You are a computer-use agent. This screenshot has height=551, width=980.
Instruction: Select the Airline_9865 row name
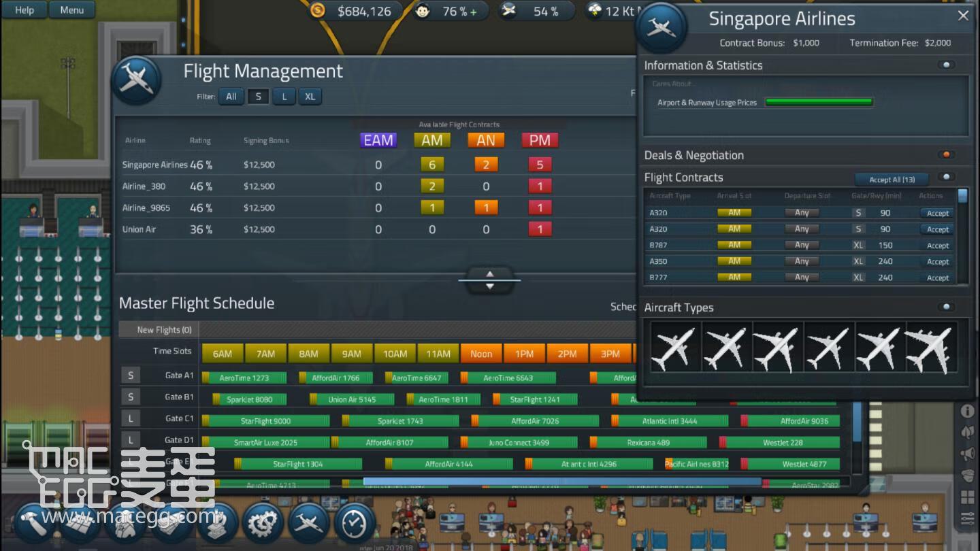click(146, 208)
